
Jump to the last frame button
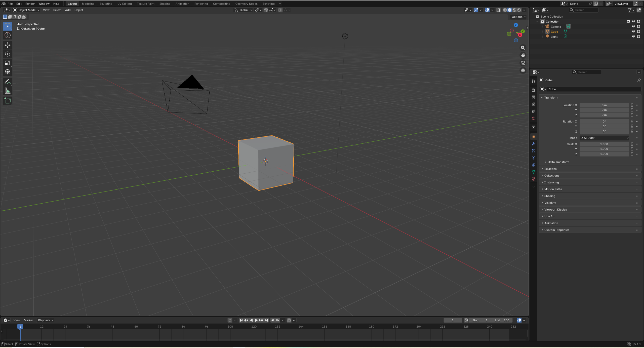click(x=266, y=320)
